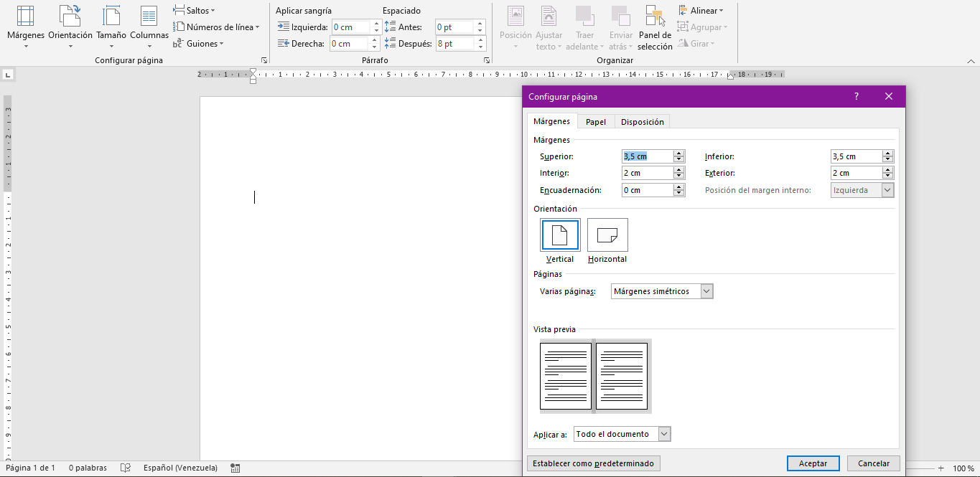
Task: Click Español (Venezuela) language indicator
Action: pos(180,468)
